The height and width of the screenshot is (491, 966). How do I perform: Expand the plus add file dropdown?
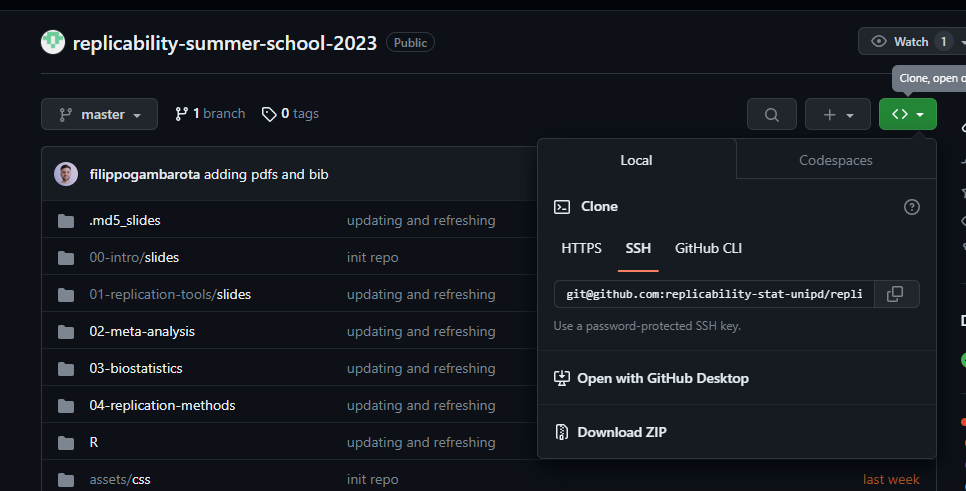838,115
